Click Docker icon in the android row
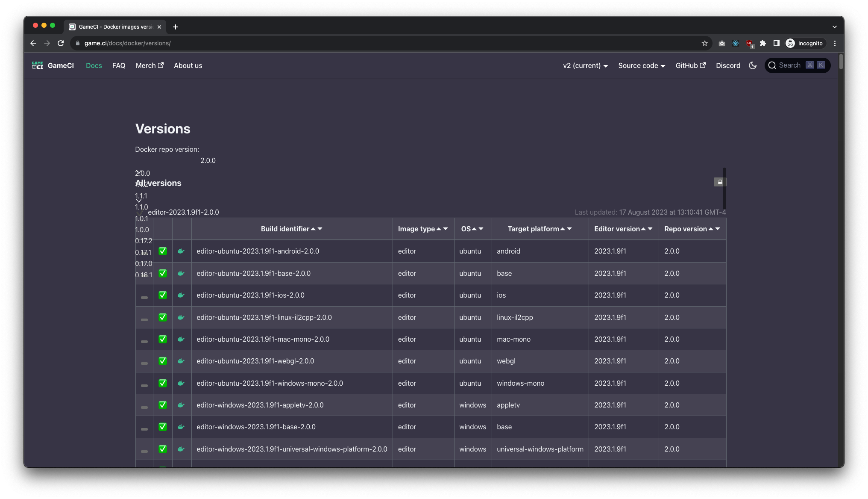This screenshot has width=868, height=499. [x=181, y=251]
